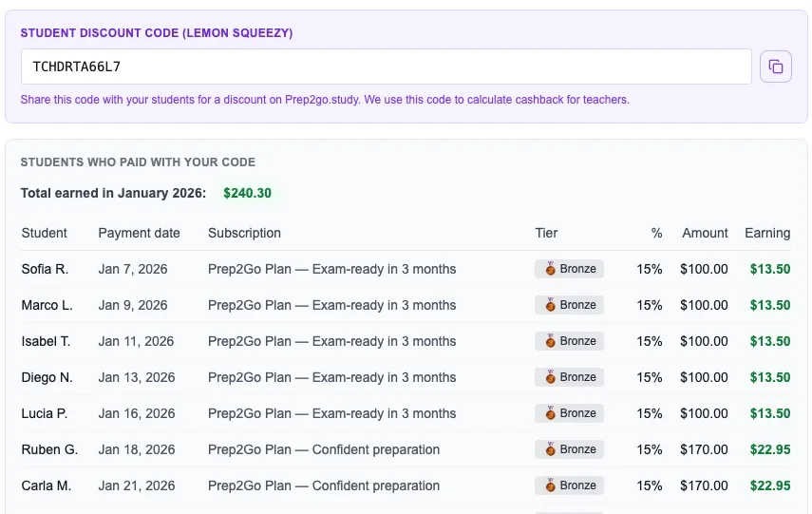Click the Student column header
Screen dimensions: 812x514
(x=45, y=233)
